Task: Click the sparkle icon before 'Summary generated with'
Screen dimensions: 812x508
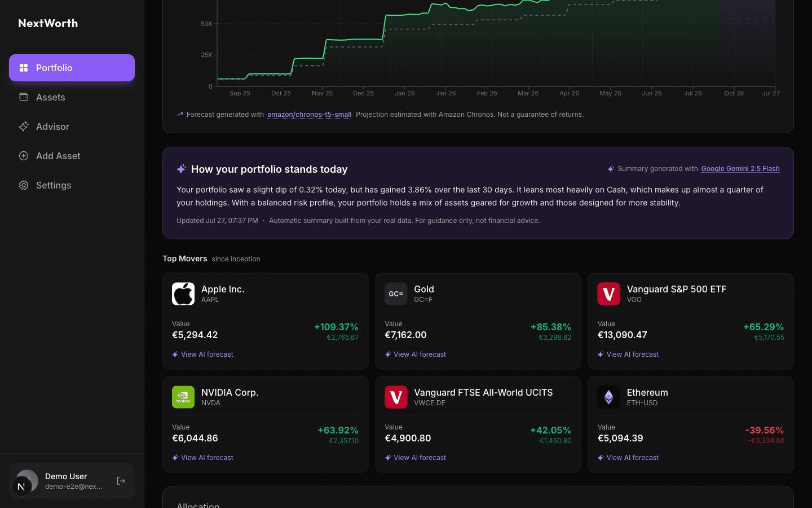Action: (611, 169)
